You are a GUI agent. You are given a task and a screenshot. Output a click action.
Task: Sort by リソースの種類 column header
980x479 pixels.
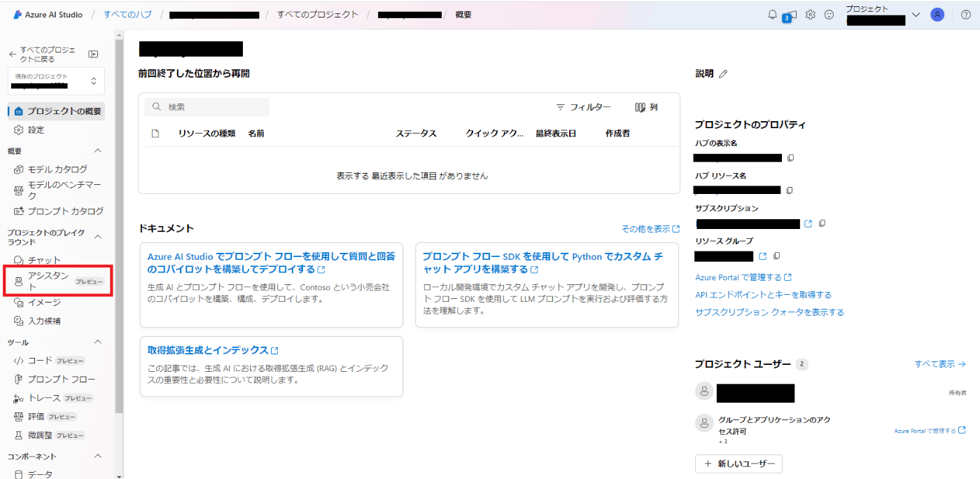(206, 133)
